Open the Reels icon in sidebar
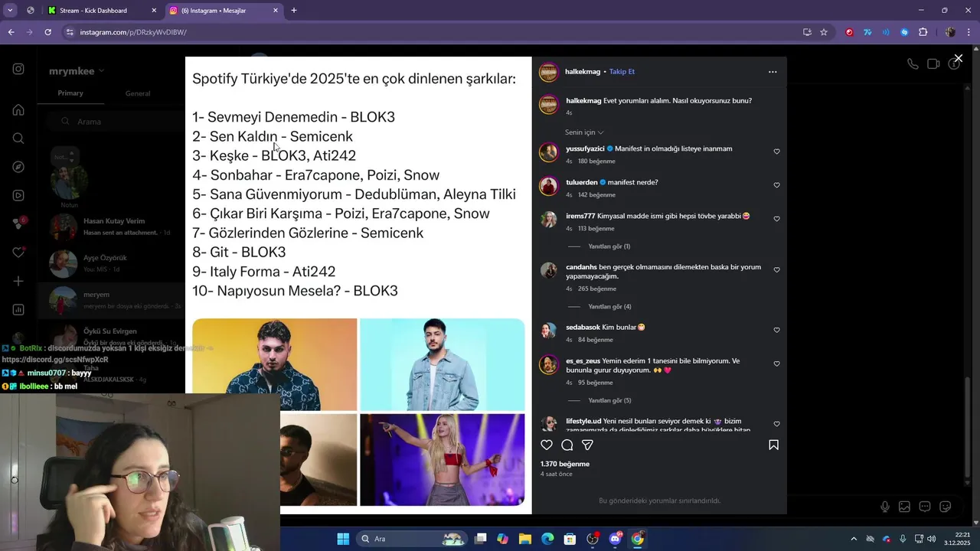The image size is (980, 551). [18, 195]
